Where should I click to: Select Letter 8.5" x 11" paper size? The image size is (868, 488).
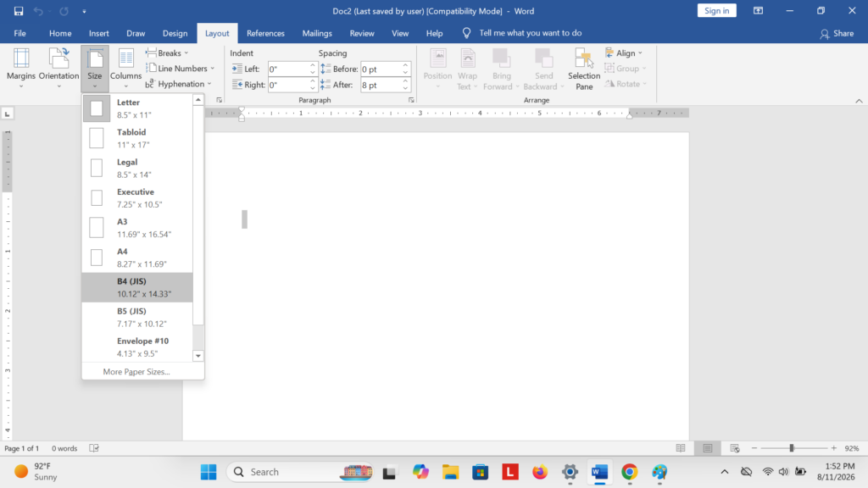(137, 108)
